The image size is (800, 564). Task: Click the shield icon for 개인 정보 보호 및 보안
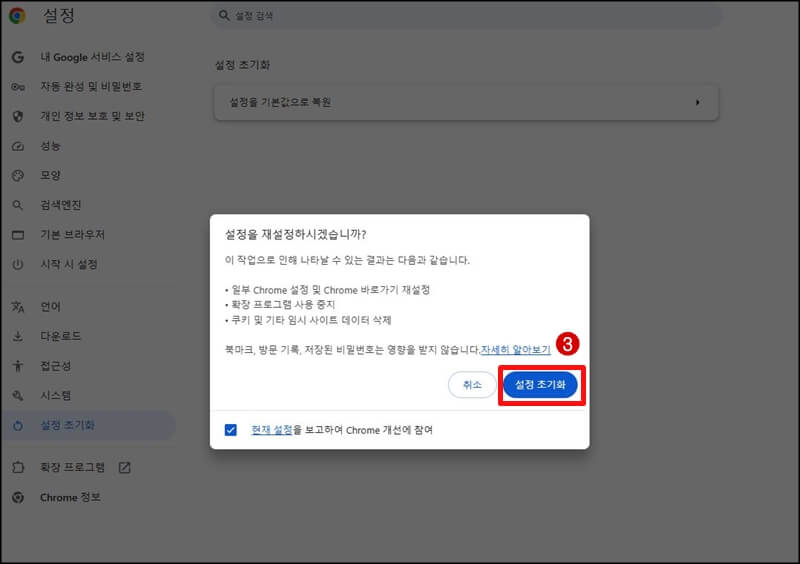pyautogui.click(x=18, y=116)
